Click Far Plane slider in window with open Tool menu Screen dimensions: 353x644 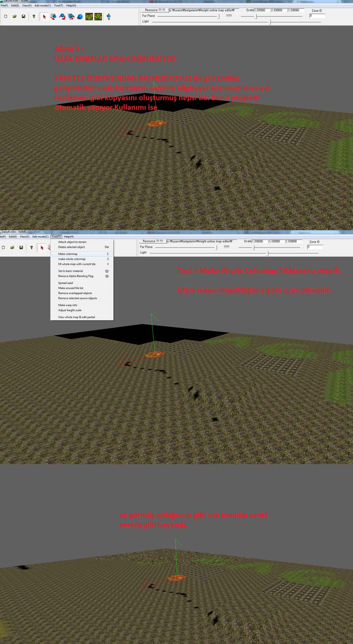coord(186,247)
